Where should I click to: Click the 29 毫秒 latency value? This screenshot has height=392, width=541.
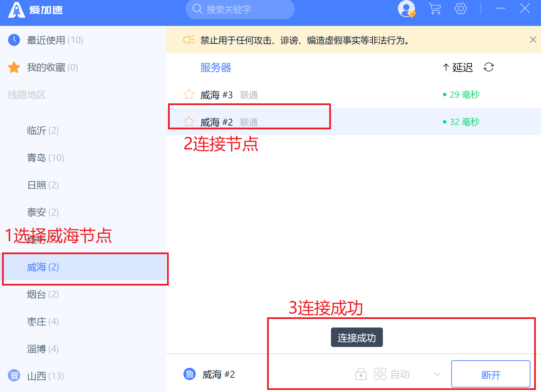pyautogui.click(x=464, y=95)
